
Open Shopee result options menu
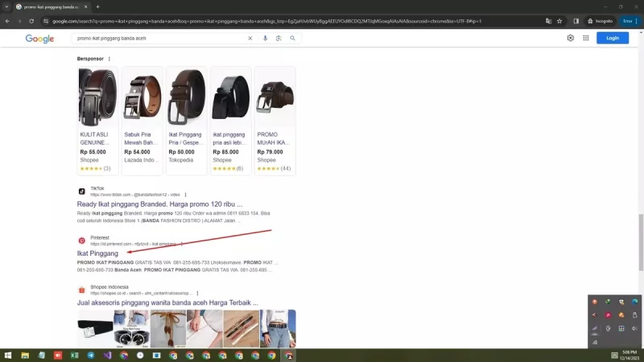[x=197, y=294]
